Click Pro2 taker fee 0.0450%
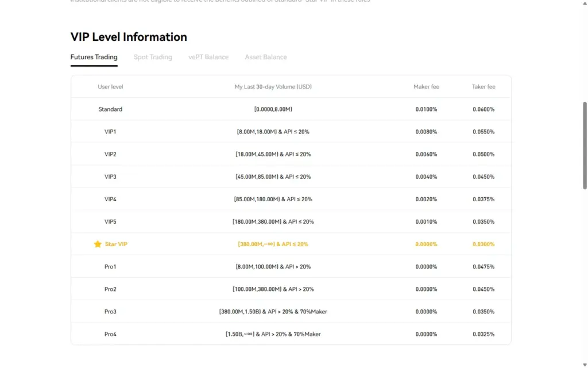 pyautogui.click(x=483, y=289)
